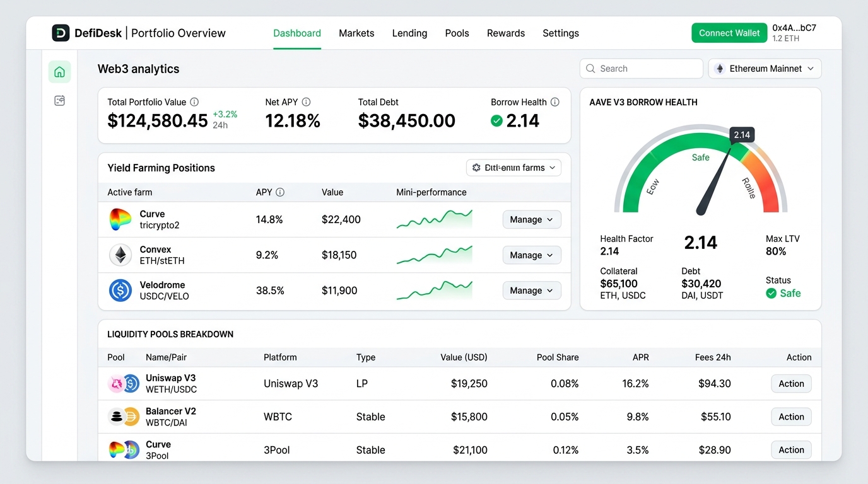868x484 pixels.
Task: Click the Convex performance sparkline
Action: click(x=435, y=255)
